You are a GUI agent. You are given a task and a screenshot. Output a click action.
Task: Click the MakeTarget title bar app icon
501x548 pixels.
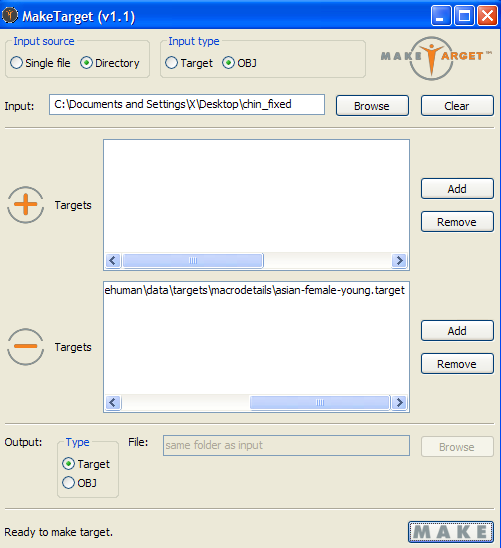(10, 16)
